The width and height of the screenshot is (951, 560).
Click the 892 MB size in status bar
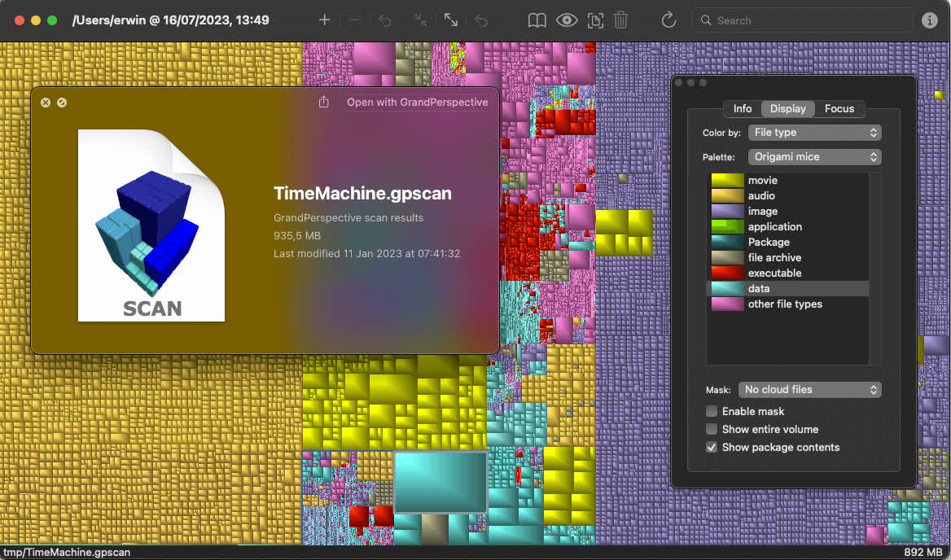coord(923,552)
